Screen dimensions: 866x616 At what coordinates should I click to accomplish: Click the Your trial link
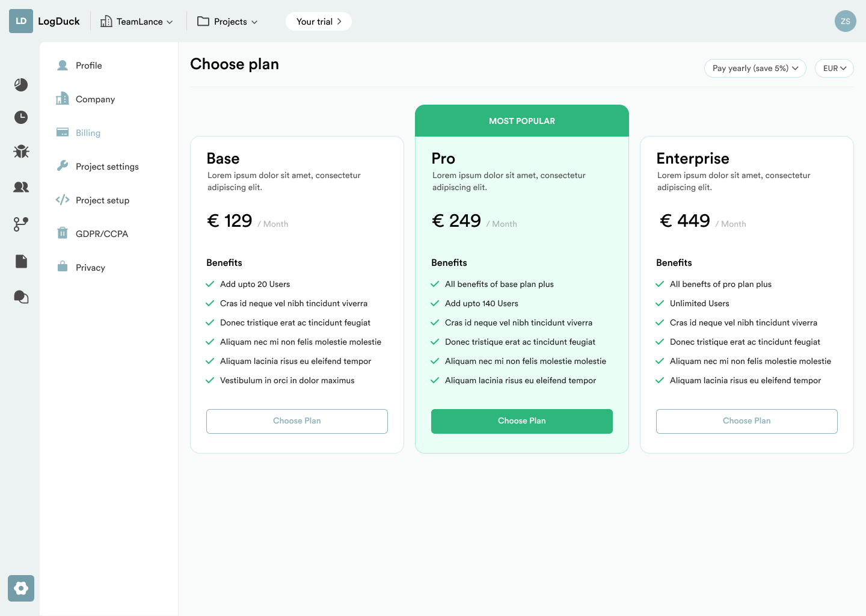319,22
